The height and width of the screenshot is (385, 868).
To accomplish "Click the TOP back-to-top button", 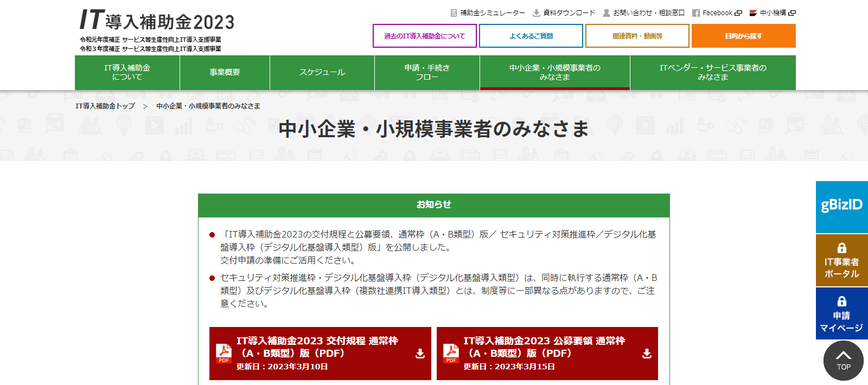I will [844, 361].
